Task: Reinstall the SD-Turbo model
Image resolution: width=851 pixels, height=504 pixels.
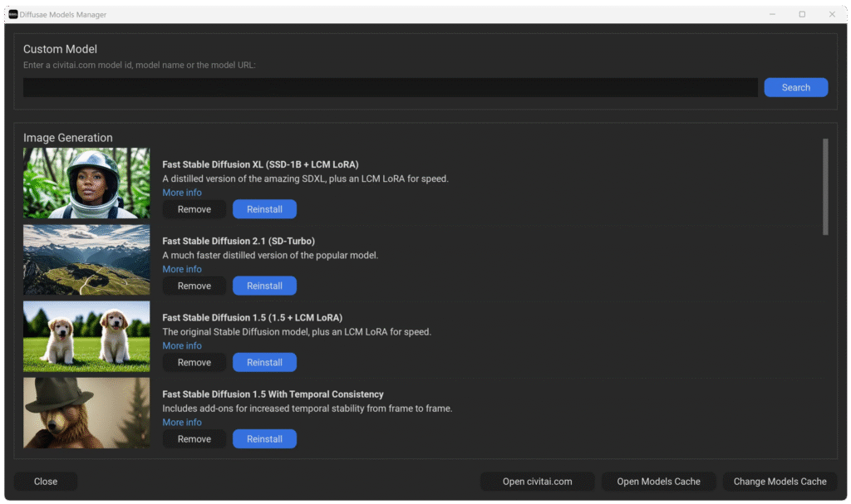Action: coord(264,286)
